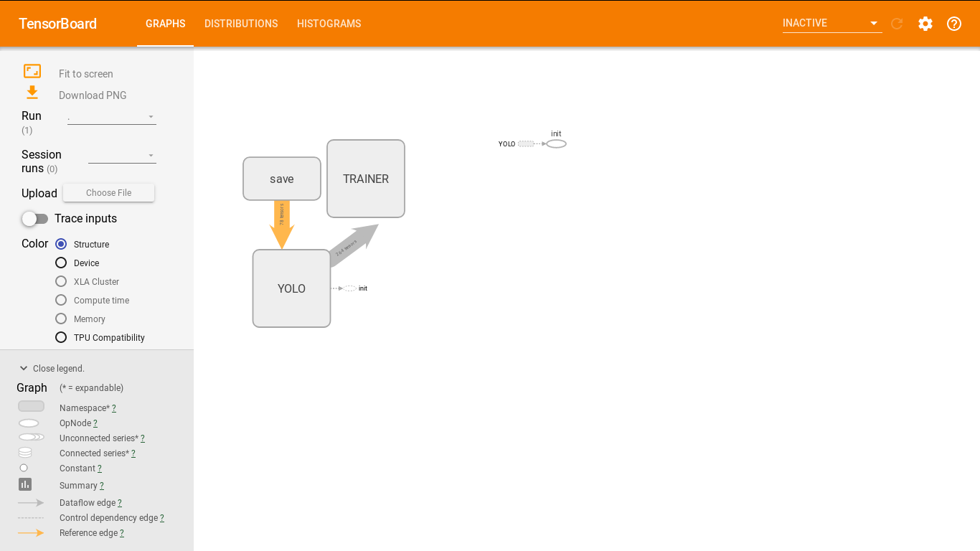Collapse the legend with Close legend chevron

(x=24, y=368)
